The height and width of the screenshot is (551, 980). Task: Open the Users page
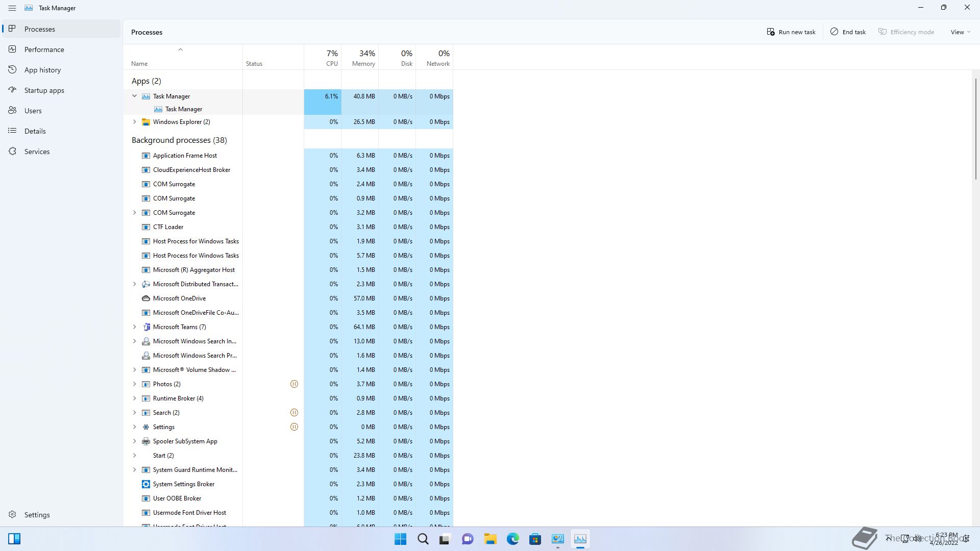61,111
